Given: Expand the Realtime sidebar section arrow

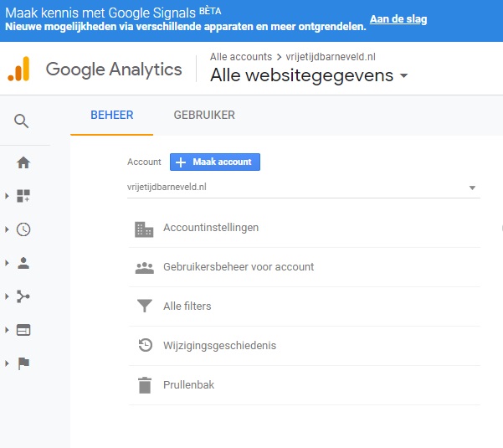Looking at the screenshot, I should [x=7, y=229].
